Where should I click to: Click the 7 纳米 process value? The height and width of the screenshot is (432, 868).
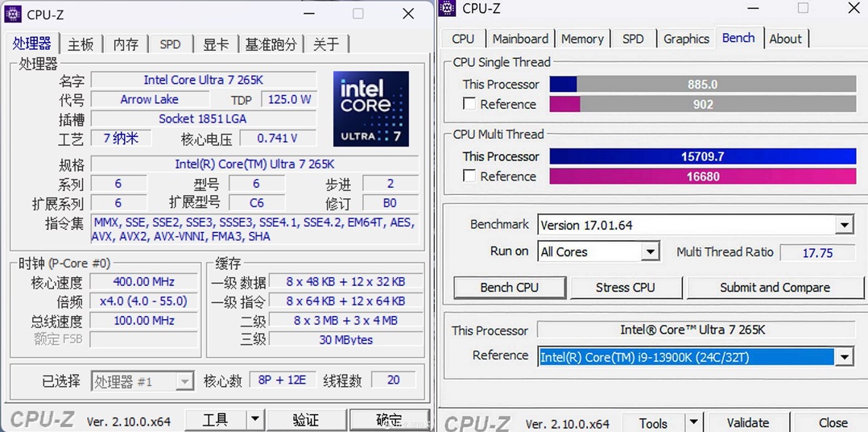[x=121, y=139]
